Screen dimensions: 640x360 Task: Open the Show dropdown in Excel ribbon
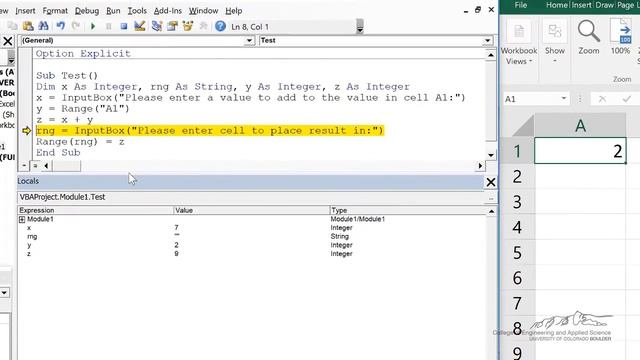[555, 43]
